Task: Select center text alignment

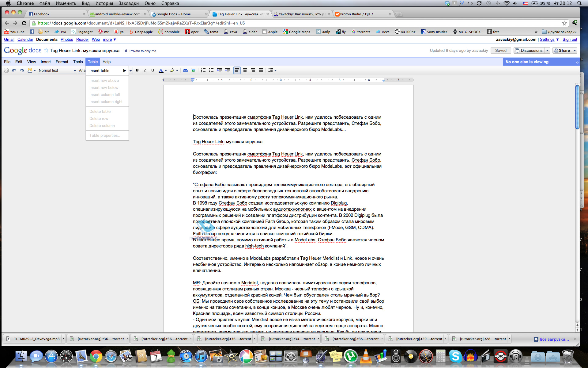Action: tap(245, 71)
